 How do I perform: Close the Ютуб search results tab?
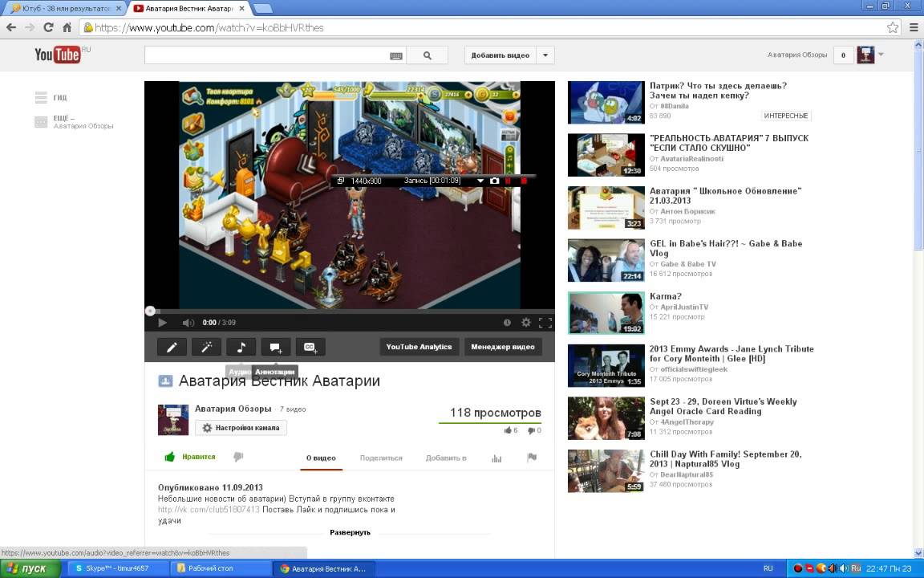coord(119,8)
